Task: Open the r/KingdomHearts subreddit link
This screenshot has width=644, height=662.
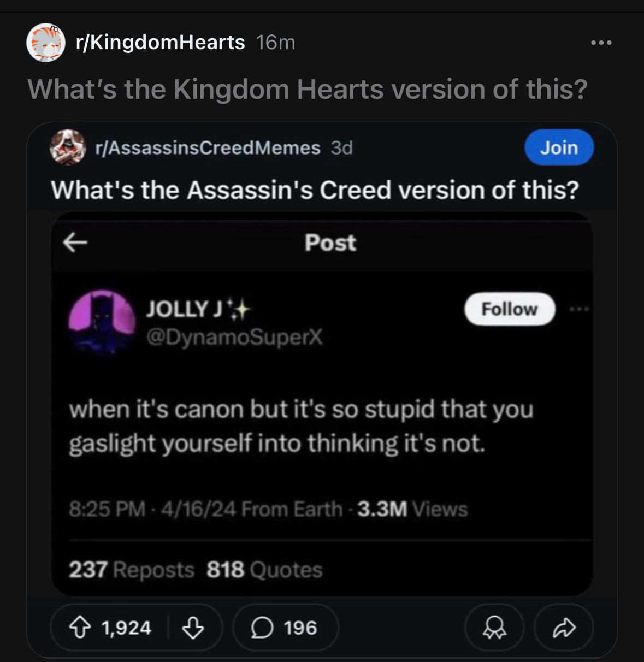Action: coord(160,43)
